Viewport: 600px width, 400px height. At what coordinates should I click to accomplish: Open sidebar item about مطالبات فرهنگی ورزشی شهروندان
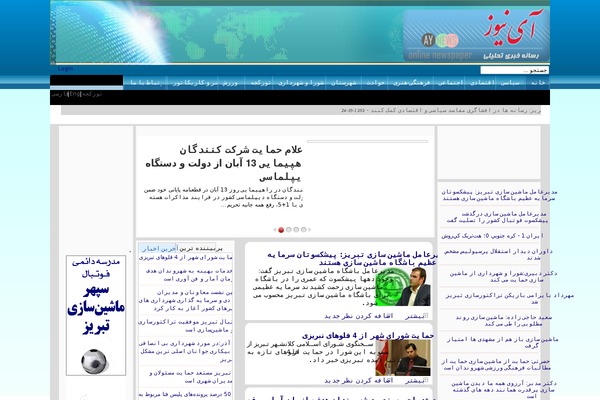click(496, 364)
